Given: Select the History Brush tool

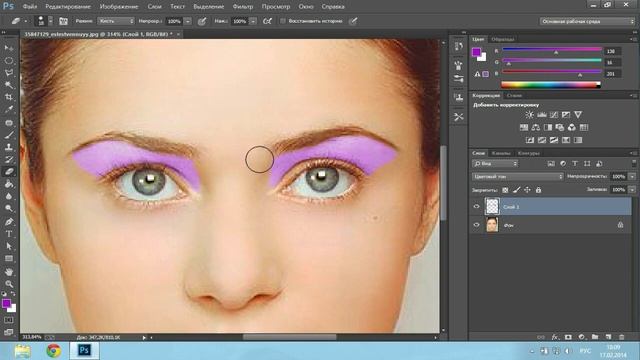Looking at the screenshot, I should pyautogui.click(x=9, y=159).
